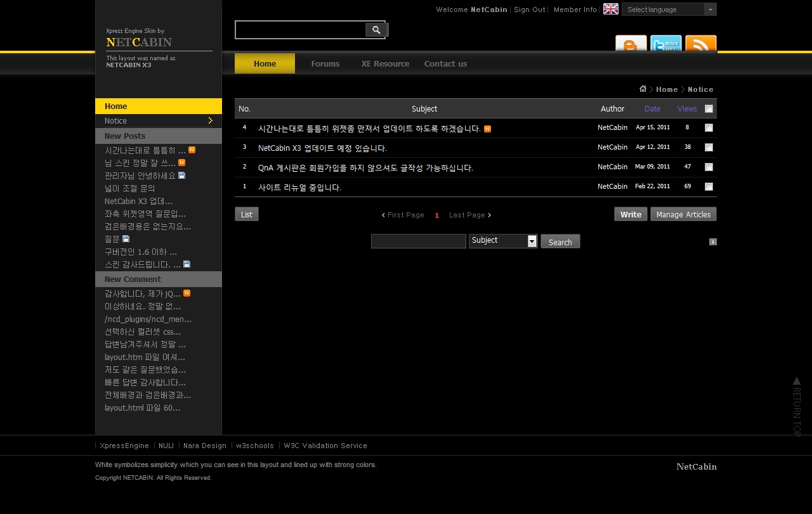Click the XpressEngine footer link
This screenshot has height=514, width=812.
pyautogui.click(x=124, y=446)
